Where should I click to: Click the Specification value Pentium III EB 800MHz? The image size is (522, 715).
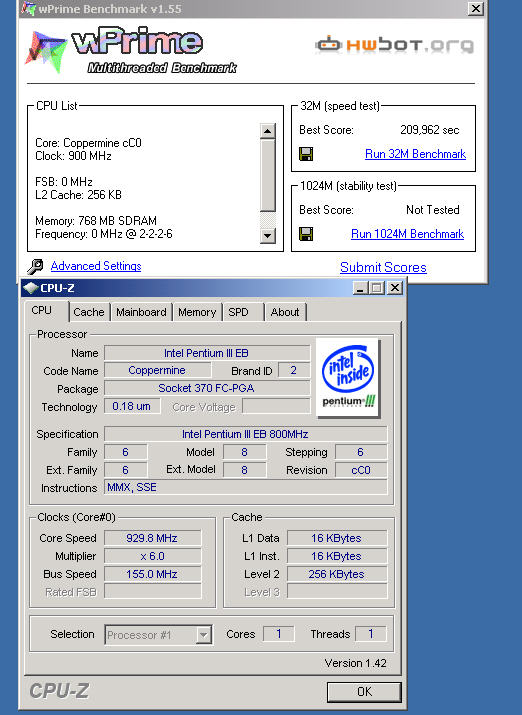[246, 434]
